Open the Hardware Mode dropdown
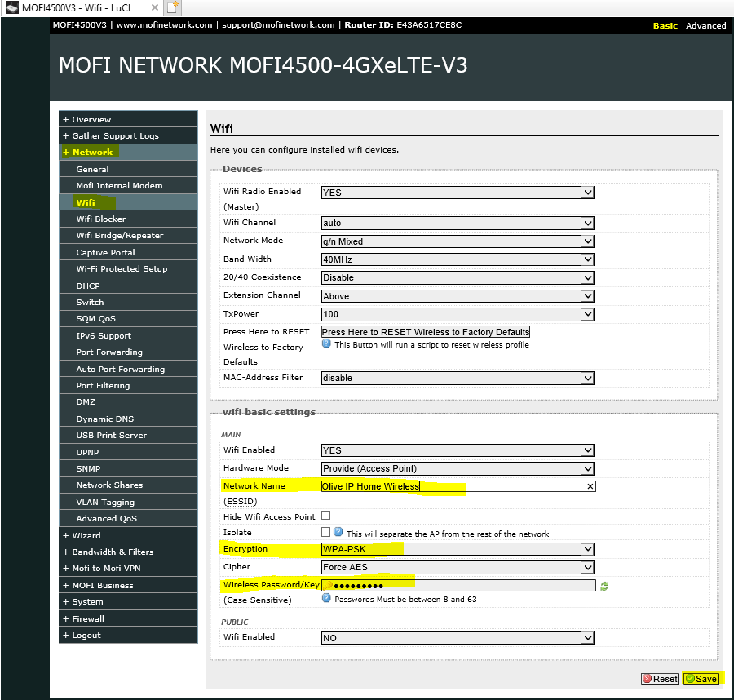 458,468
